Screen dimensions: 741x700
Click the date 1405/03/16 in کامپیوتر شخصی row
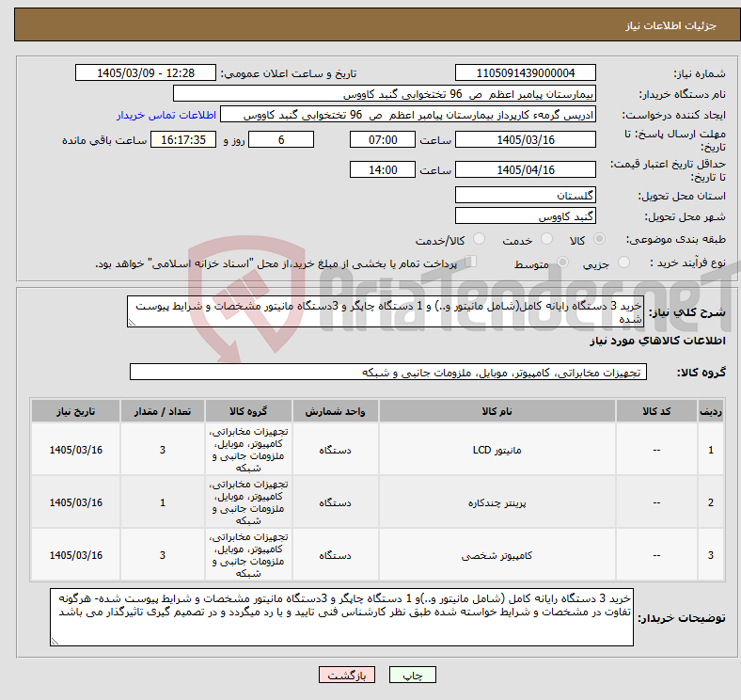tap(75, 555)
